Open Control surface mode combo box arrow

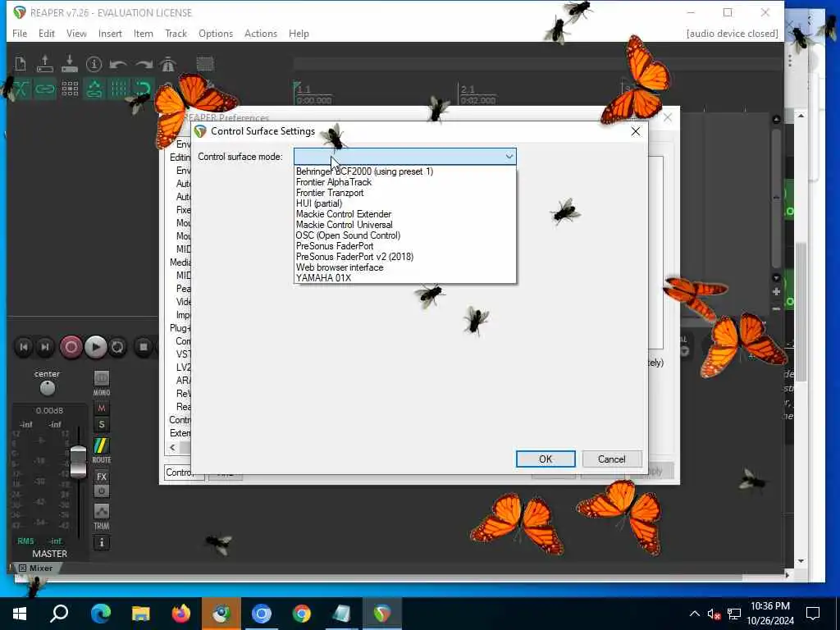pos(509,157)
